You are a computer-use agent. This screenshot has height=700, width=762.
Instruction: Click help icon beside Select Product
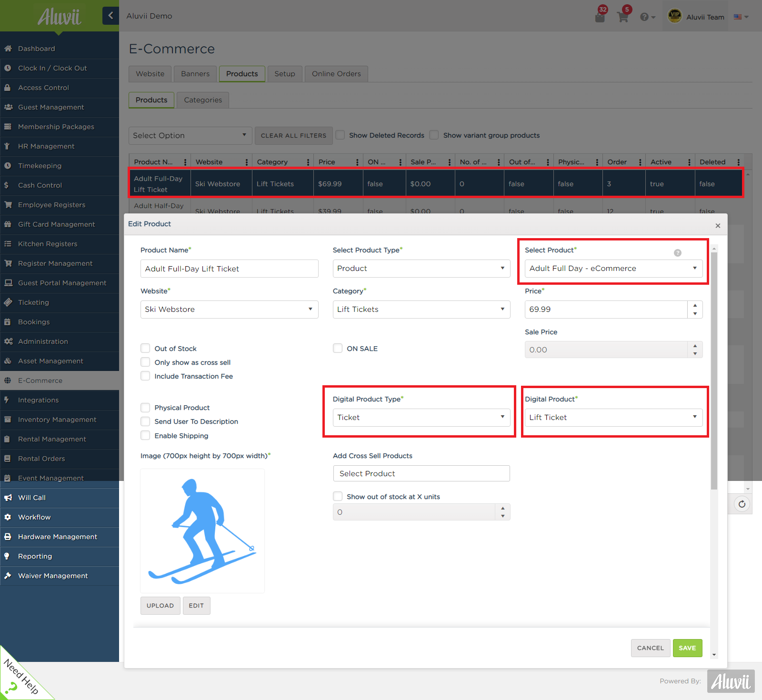click(678, 253)
